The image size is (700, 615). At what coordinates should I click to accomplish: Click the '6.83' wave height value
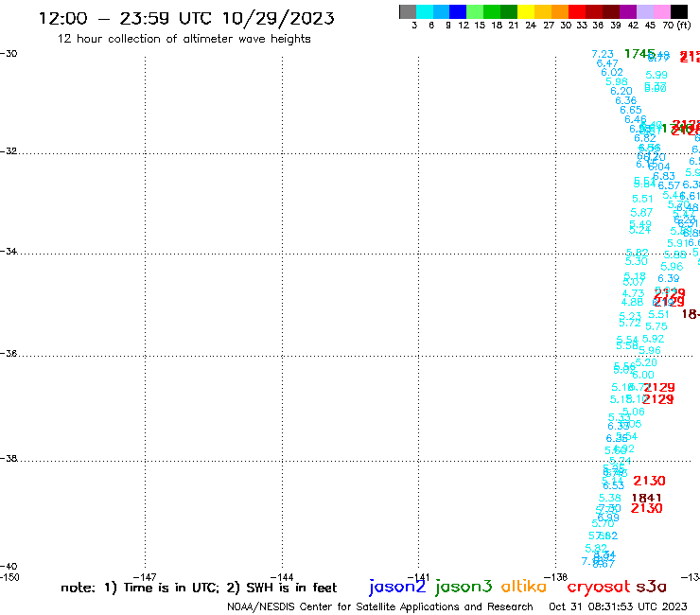[x=664, y=176]
